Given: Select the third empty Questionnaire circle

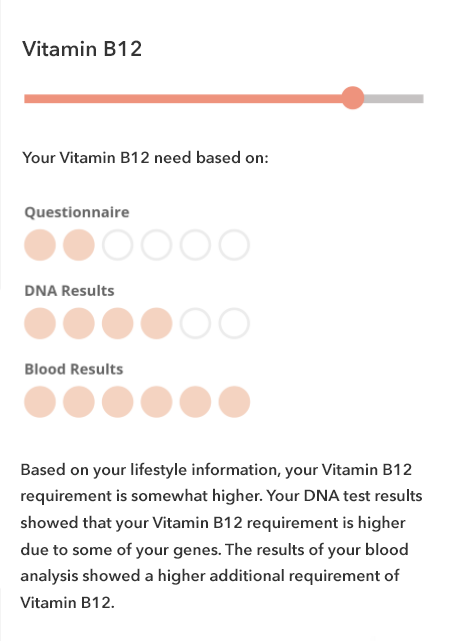Looking at the screenshot, I should tap(117, 245).
